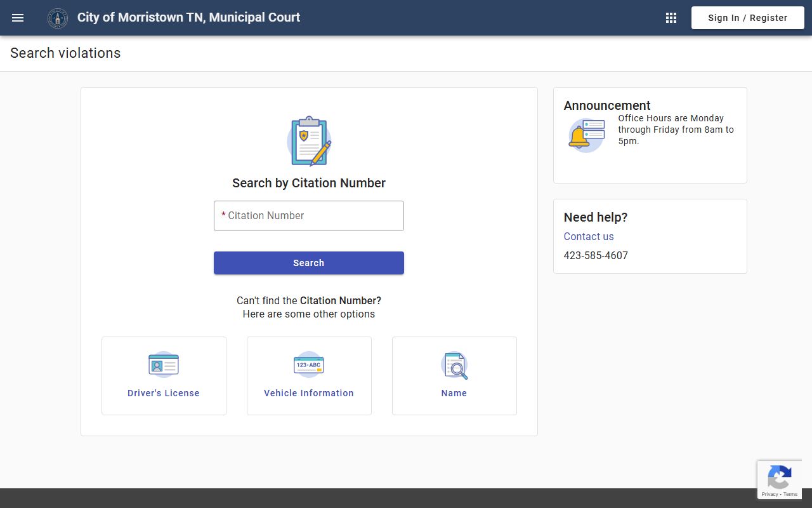This screenshot has height=508, width=812.
Task: Open reCAPTCHA Terms link
Action: tap(790, 494)
